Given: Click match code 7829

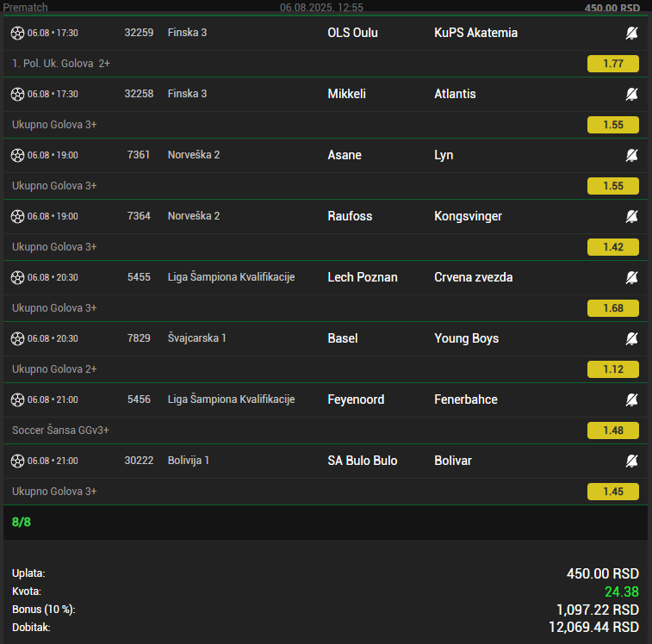Looking at the screenshot, I should [x=139, y=338].
